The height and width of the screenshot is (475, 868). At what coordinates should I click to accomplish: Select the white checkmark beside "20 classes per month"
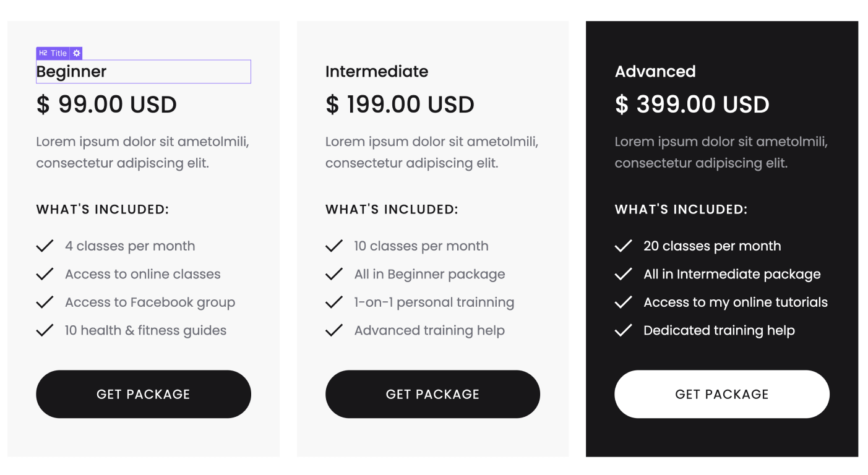tap(623, 246)
